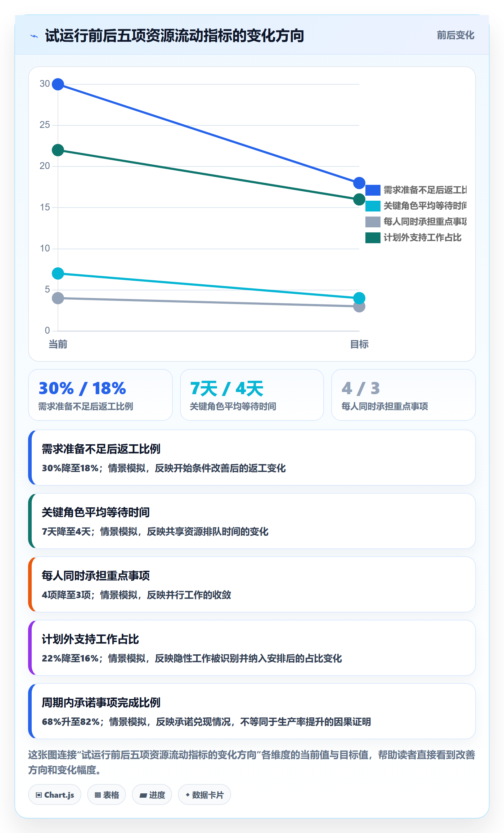This screenshot has width=504, height=833.
Task: Click the square icon in Chart.js tag
Action: click(x=39, y=795)
